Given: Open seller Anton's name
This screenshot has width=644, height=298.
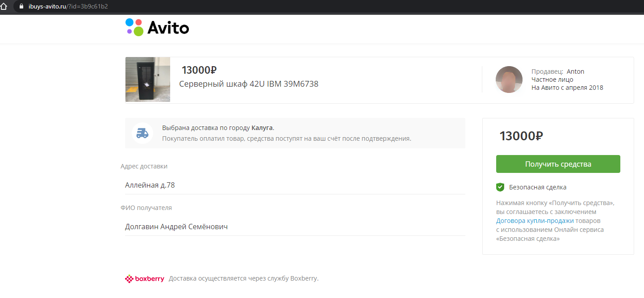Looking at the screenshot, I should [575, 71].
